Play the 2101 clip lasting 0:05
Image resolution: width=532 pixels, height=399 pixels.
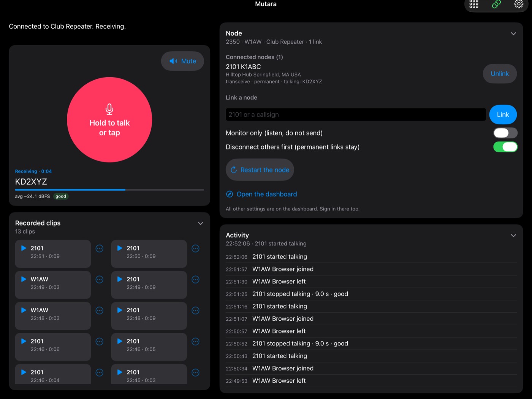coord(149,347)
